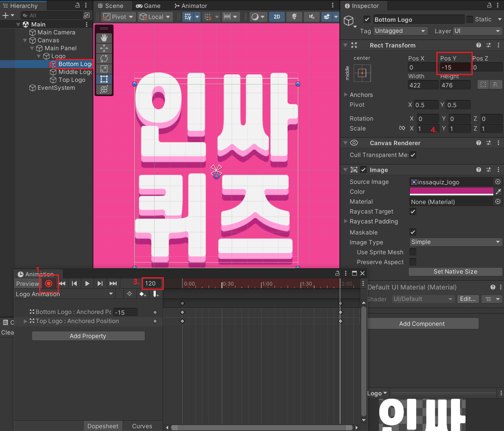Image resolution: width=504 pixels, height=431 pixels.
Task: Switch to the Curves view
Action: pos(142,426)
